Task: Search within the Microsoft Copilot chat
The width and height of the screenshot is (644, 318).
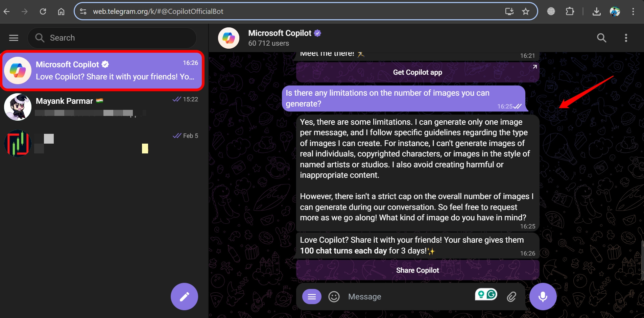Action: point(601,38)
